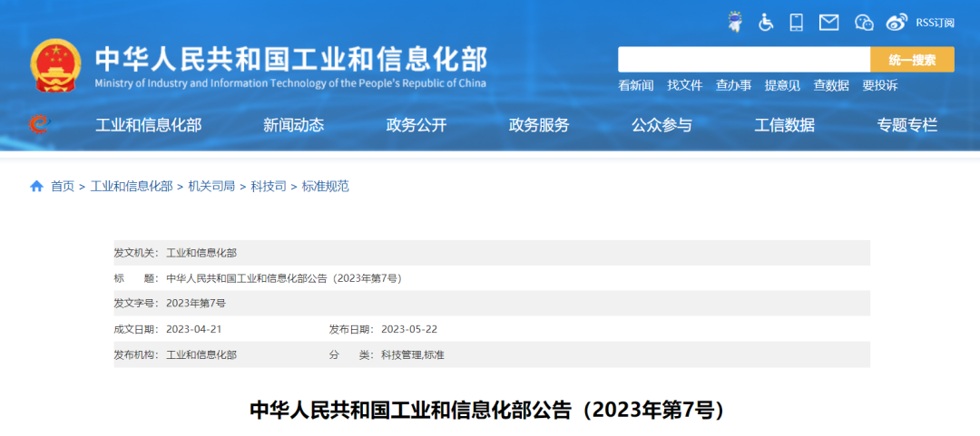Click the home icon in breadcrumb
The height and width of the screenshot is (436, 980).
click(x=36, y=187)
